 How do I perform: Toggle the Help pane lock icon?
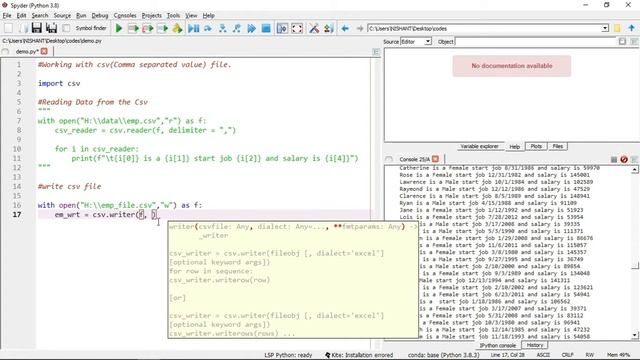click(622, 42)
